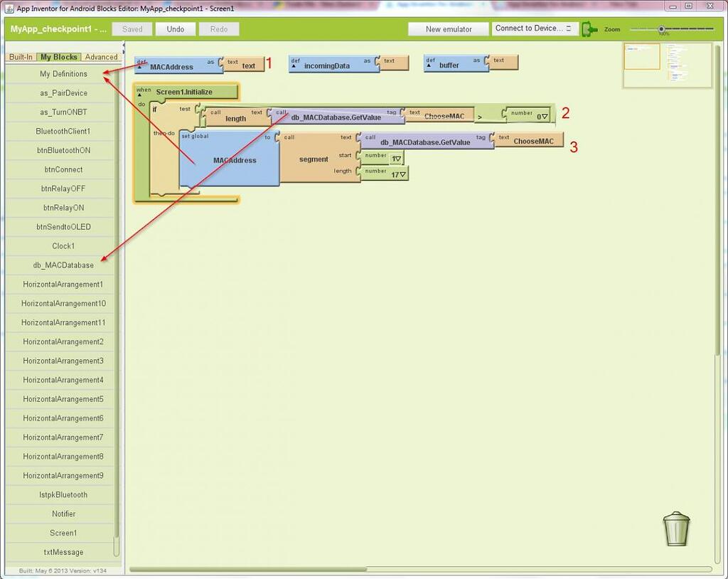Select the segment text block

313,159
